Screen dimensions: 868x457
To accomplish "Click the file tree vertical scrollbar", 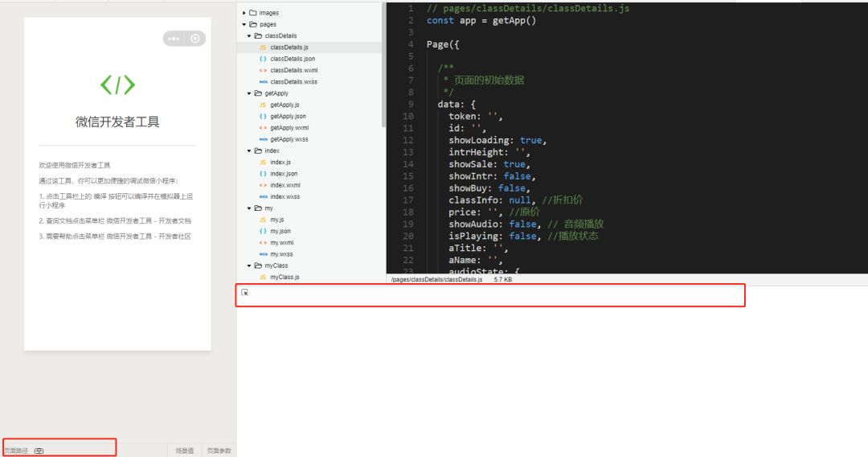I will tap(383, 65).
